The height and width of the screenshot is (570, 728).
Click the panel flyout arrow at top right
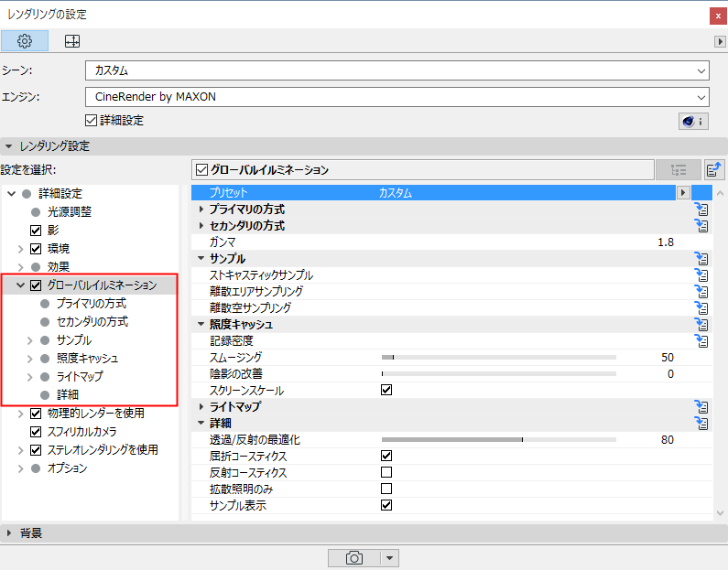[720, 42]
